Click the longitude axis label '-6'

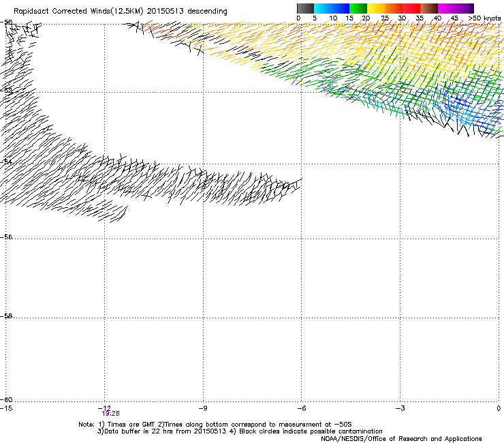coord(301,408)
